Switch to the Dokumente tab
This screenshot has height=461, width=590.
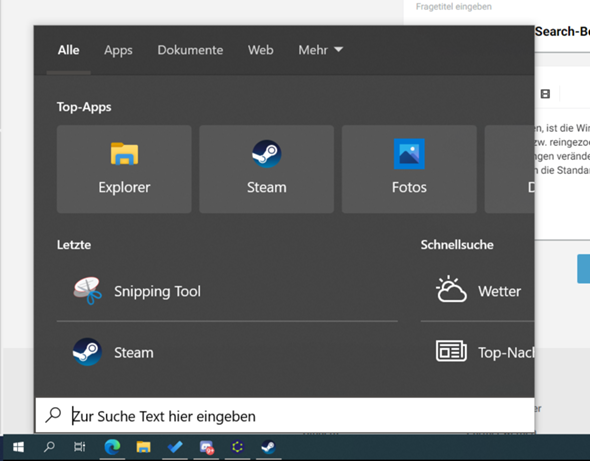pyautogui.click(x=190, y=50)
